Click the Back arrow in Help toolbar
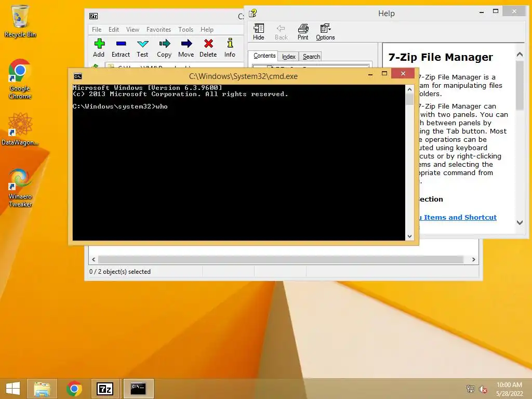The width and height of the screenshot is (532, 399). click(281, 32)
